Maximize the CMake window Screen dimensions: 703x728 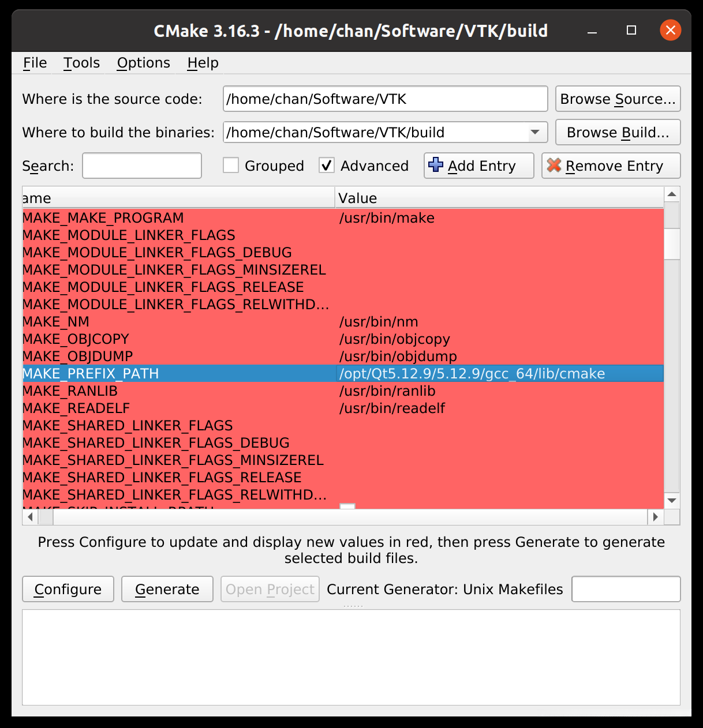631,30
